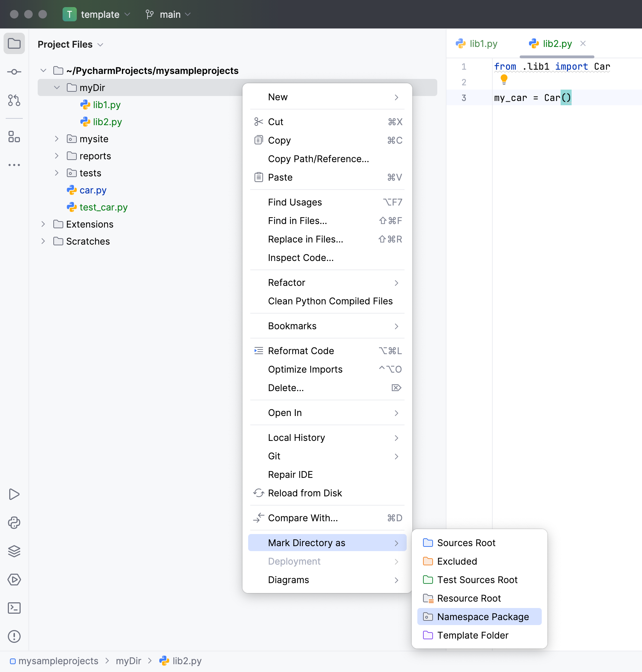Open the Terminal tool window
This screenshot has width=642, height=672.
[14, 608]
